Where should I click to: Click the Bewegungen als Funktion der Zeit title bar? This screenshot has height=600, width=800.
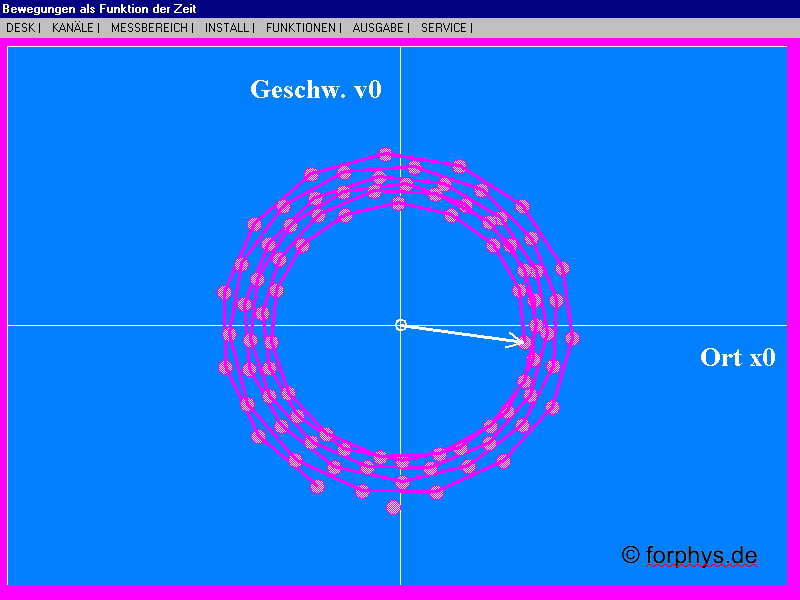[x=100, y=8]
